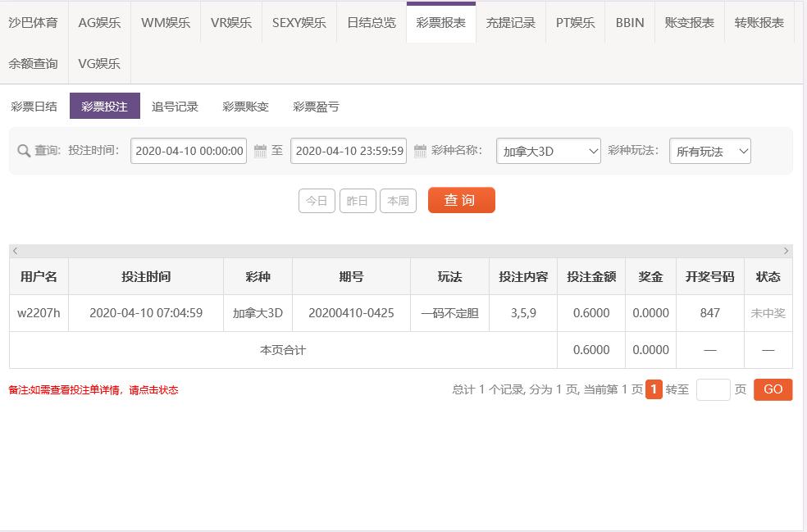Screen dimensions: 807x532
Task: Click calendar icon after end date field
Action: 420,151
